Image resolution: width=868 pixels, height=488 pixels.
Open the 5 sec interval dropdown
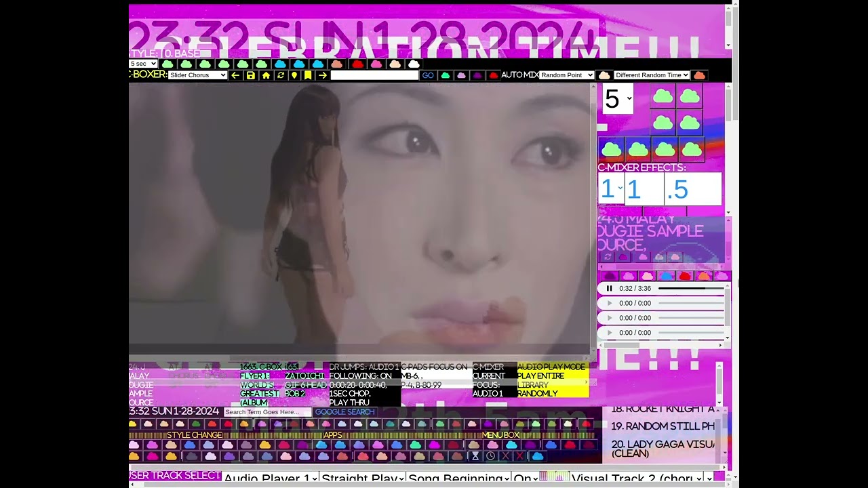(x=143, y=64)
